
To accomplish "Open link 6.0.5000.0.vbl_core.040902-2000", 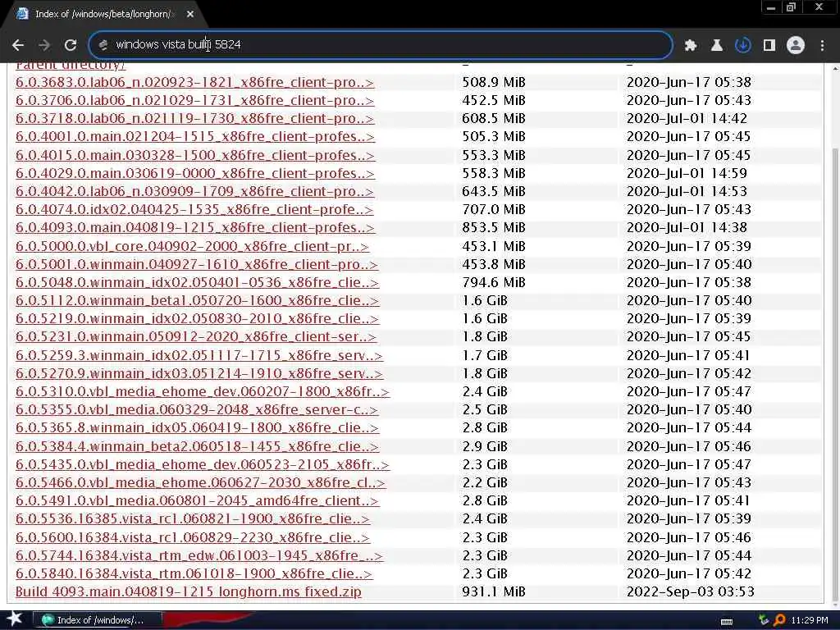I will pyautogui.click(x=192, y=246).
